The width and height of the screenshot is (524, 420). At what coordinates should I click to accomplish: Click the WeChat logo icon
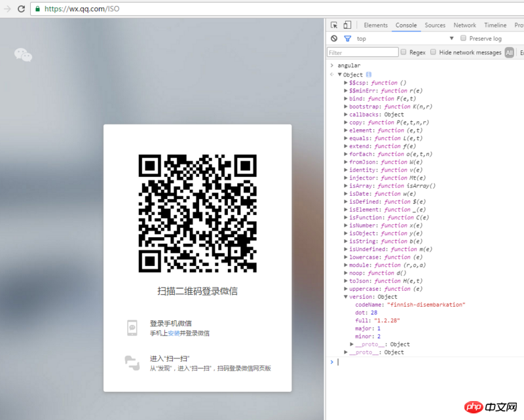pos(24,56)
